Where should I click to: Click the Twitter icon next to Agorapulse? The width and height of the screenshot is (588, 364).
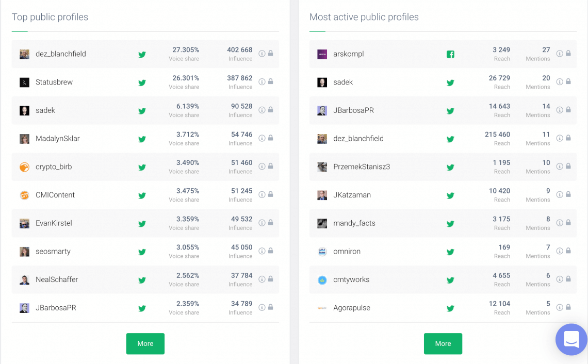tap(450, 308)
